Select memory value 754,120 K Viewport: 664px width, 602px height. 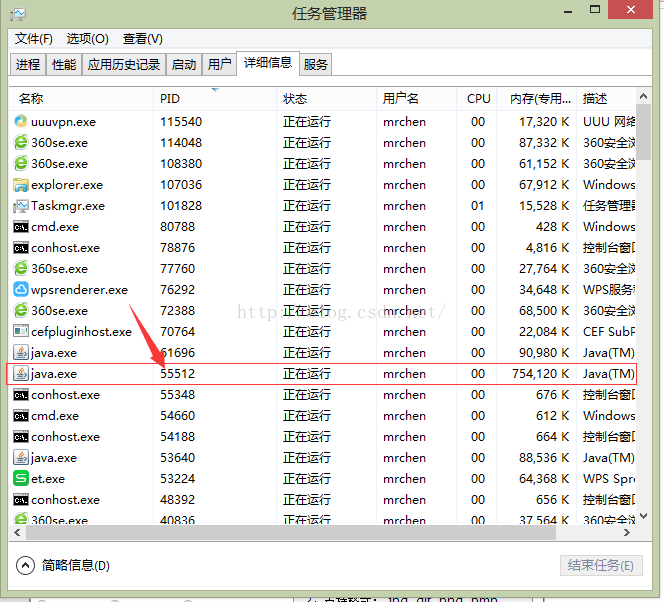point(540,374)
